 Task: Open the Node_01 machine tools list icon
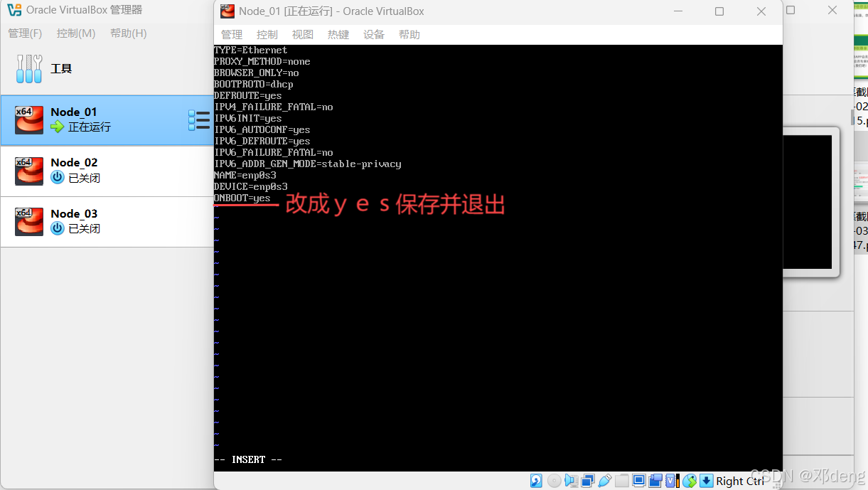[x=199, y=120]
